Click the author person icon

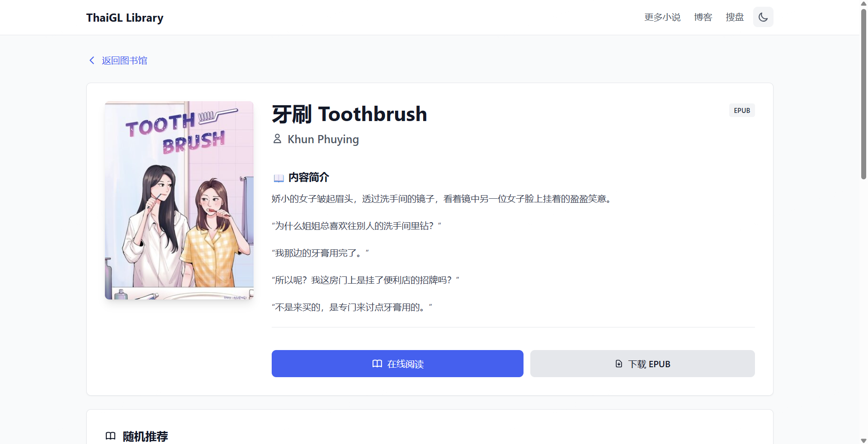[277, 139]
